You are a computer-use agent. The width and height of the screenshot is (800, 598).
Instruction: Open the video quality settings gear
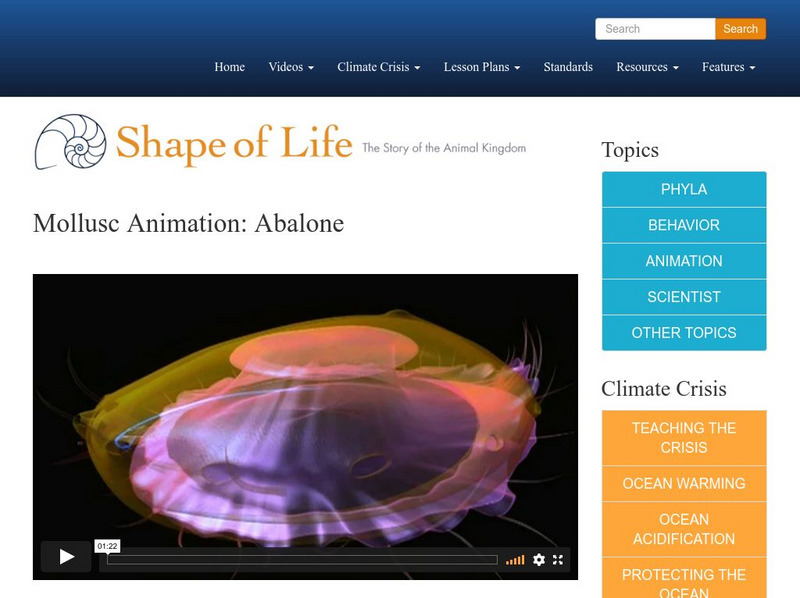click(539, 558)
